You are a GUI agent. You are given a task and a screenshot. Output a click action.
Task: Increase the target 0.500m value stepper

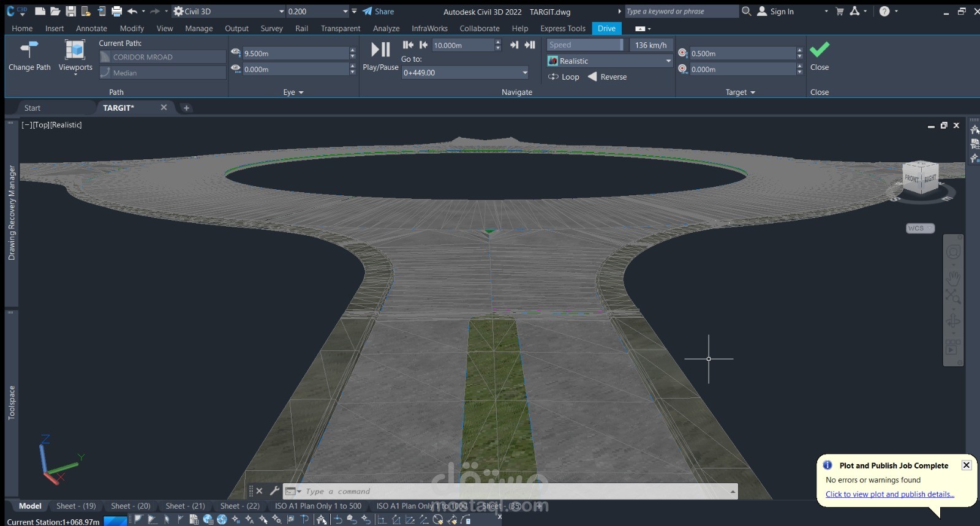pyautogui.click(x=799, y=50)
